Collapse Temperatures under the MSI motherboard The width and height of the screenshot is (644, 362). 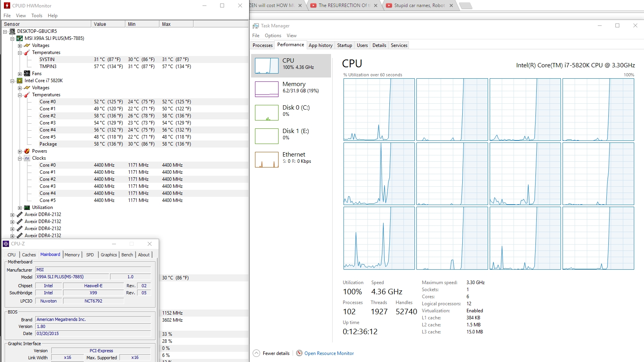(x=20, y=53)
